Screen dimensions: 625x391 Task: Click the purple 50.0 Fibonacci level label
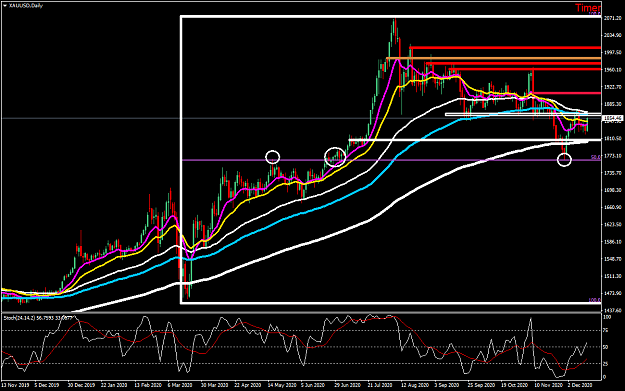pyautogui.click(x=596, y=157)
